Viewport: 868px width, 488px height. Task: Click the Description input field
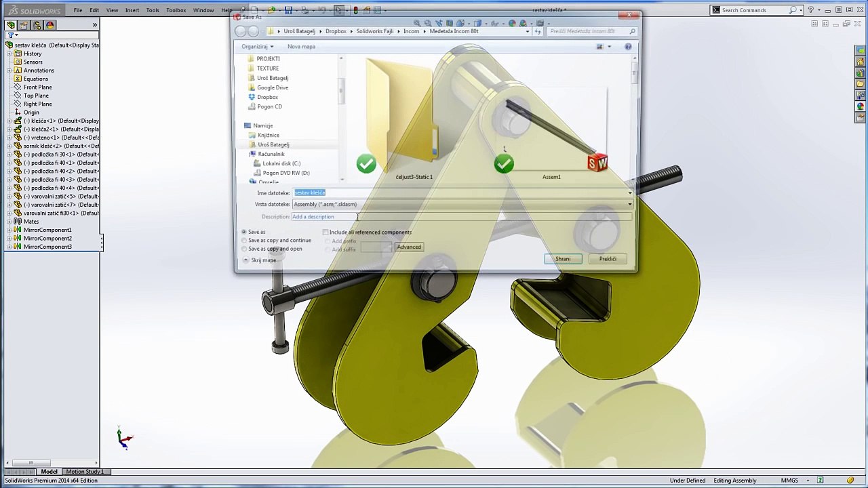[462, 217]
